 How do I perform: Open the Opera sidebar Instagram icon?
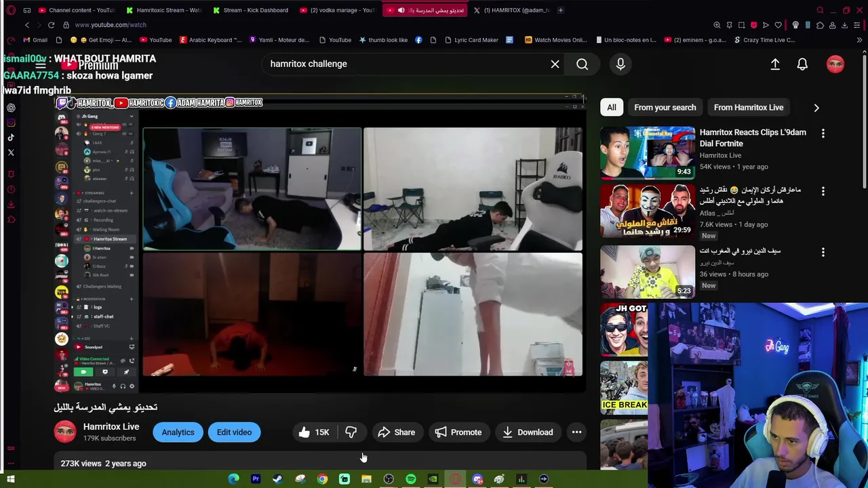coord(11,123)
